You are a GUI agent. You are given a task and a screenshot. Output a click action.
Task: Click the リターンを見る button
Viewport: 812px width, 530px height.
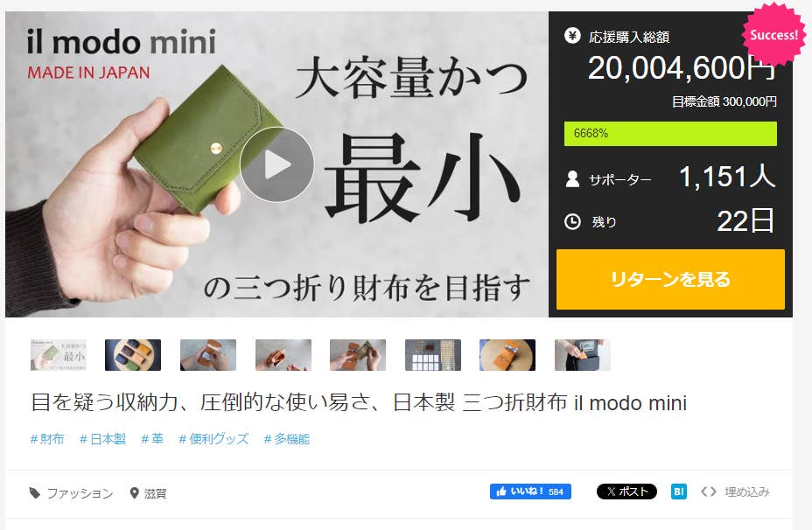pyautogui.click(x=670, y=280)
